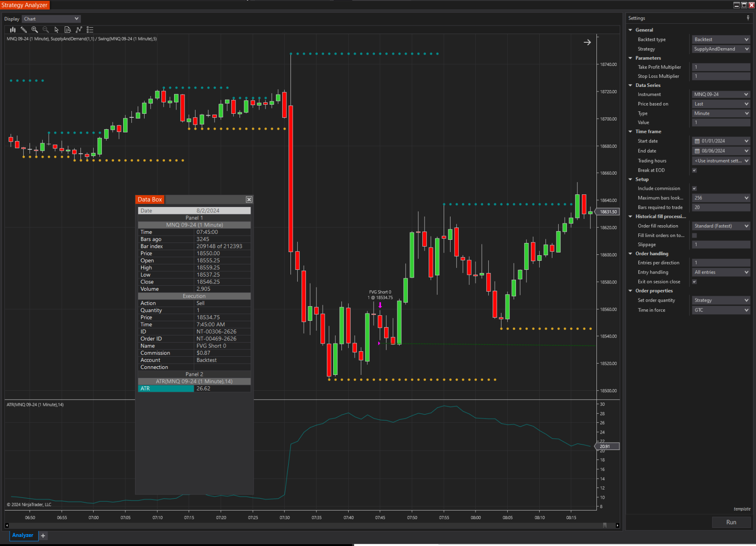Click the horizontal scrollbar left arrow
Image resolution: width=756 pixels, height=546 pixels.
pyautogui.click(x=7, y=526)
